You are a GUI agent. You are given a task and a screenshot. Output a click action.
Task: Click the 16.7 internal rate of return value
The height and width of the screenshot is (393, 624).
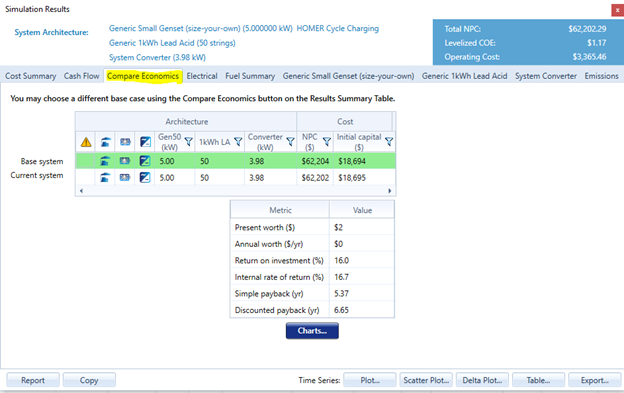[x=341, y=277]
